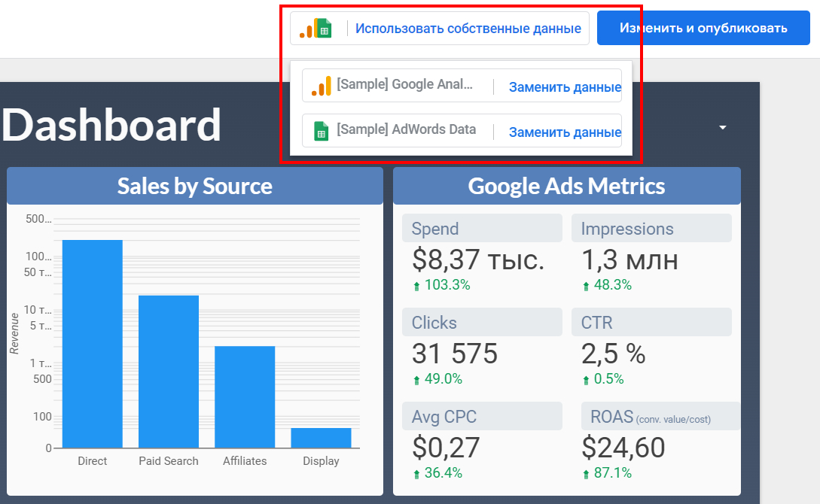Click the Google Sheets icon in the top data button

point(324,28)
